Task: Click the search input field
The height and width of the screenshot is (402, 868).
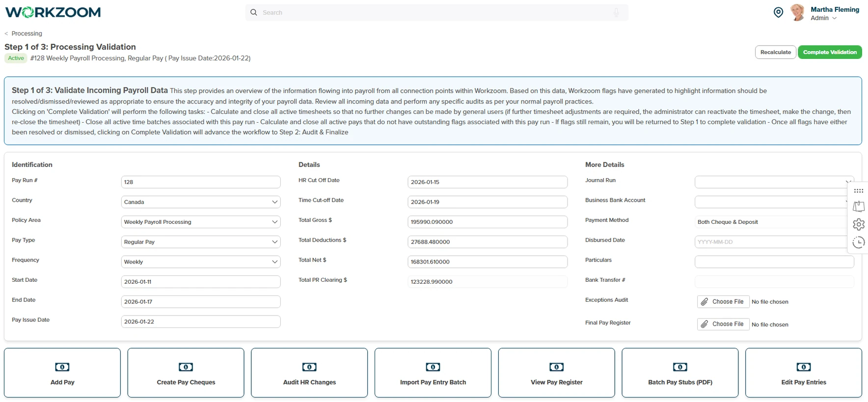Action: (x=436, y=12)
